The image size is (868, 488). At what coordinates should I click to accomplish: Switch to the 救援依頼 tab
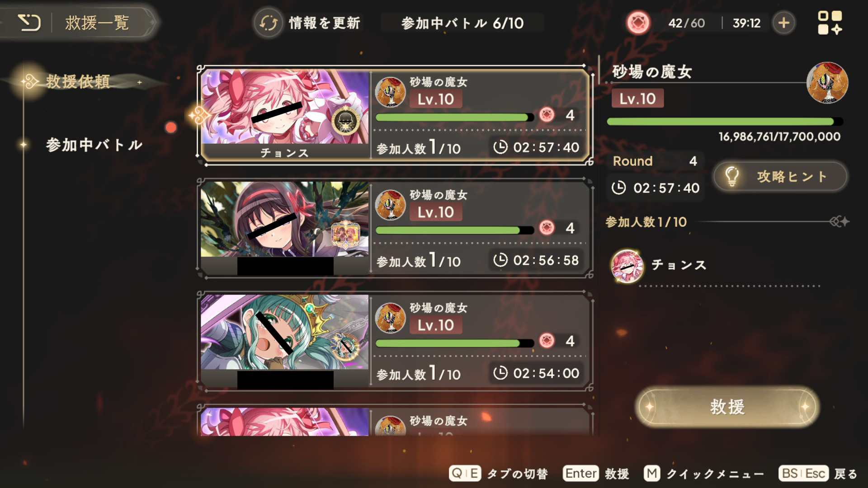click(x=78, y=82)
